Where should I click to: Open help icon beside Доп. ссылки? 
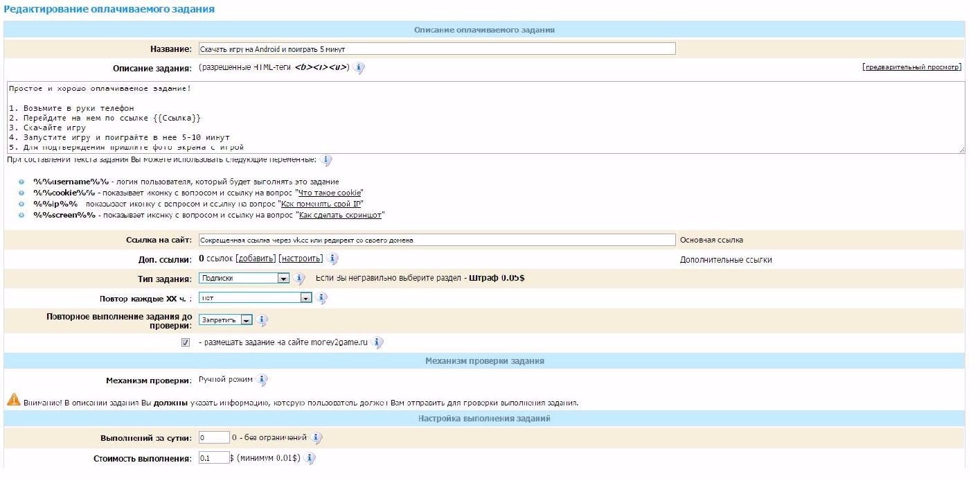tap(333, 259)
